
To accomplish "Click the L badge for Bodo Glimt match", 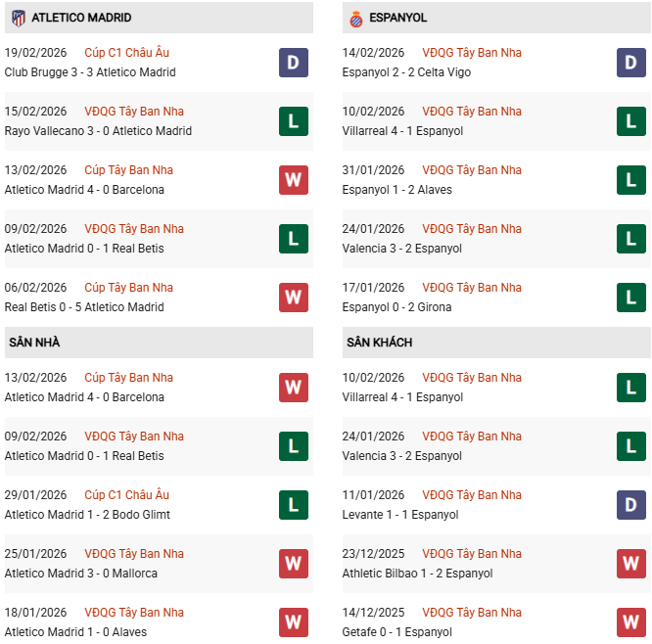I will pyautogui.click(x=293, y=505).
